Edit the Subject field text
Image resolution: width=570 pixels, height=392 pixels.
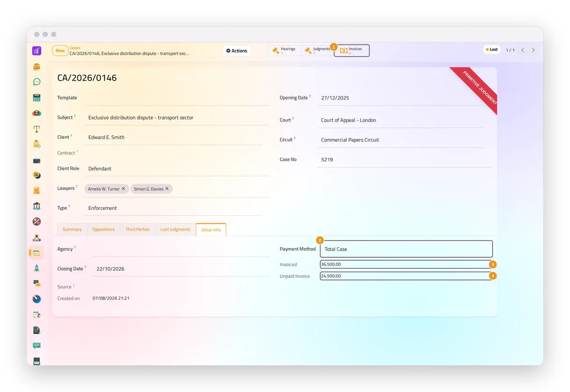177,118
